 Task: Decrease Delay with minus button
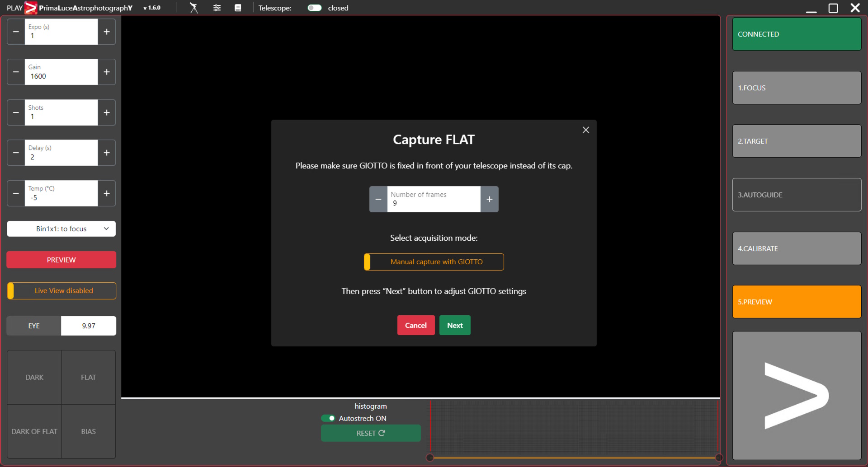[16, 153]
